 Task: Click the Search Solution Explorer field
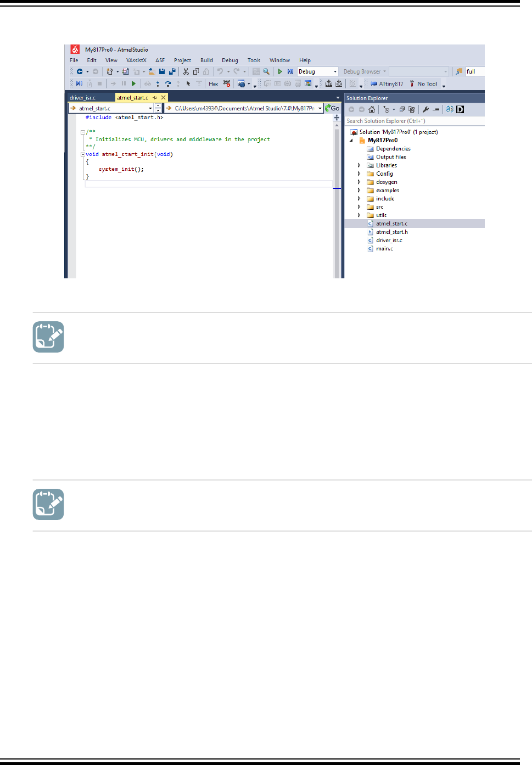415,121
